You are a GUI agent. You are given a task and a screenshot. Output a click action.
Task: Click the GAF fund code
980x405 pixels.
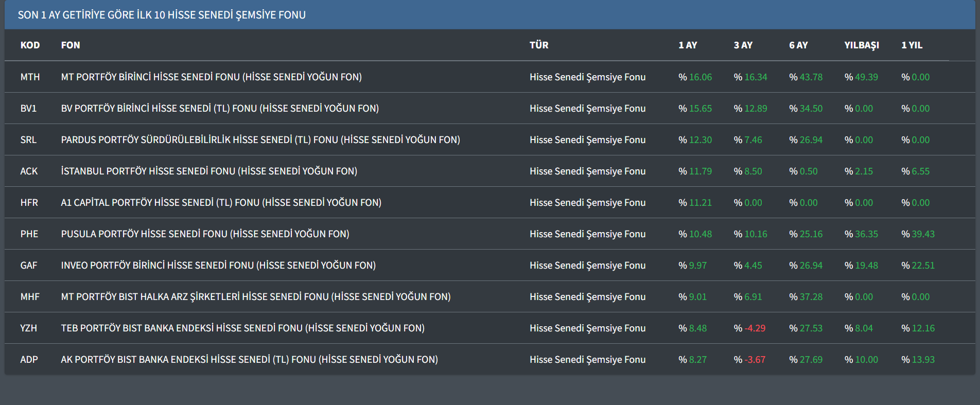pos(29,266)
